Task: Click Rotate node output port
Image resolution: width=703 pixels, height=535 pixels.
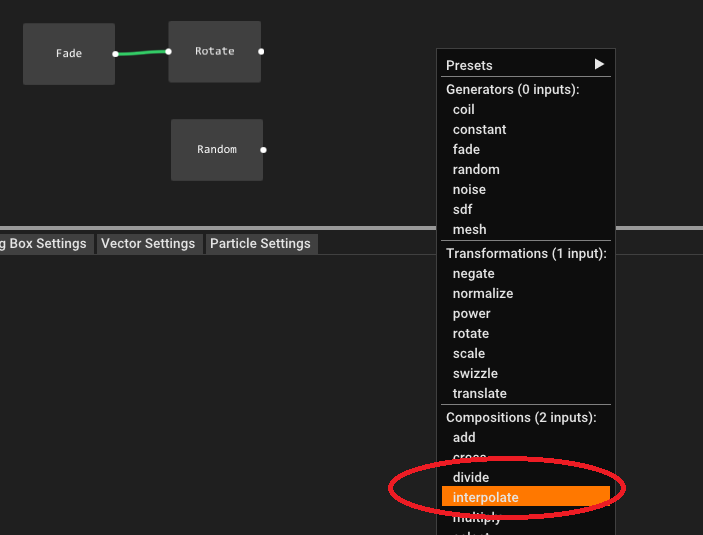Action: pyautogui.click(x=261, y=52)
